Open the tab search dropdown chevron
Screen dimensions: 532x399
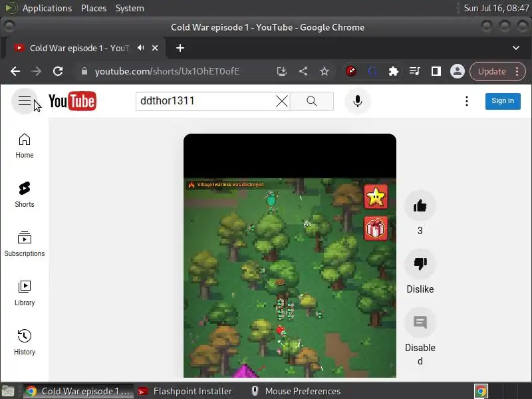click(516, 48)
